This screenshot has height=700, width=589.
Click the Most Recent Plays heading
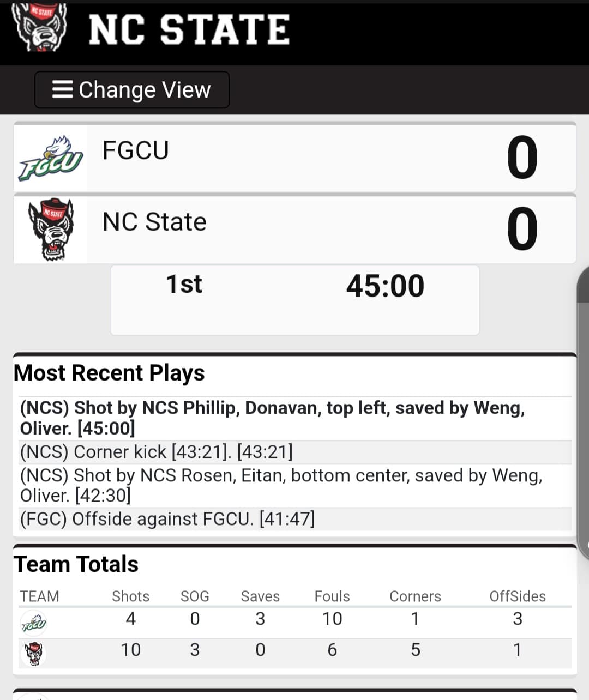[110, 373]
